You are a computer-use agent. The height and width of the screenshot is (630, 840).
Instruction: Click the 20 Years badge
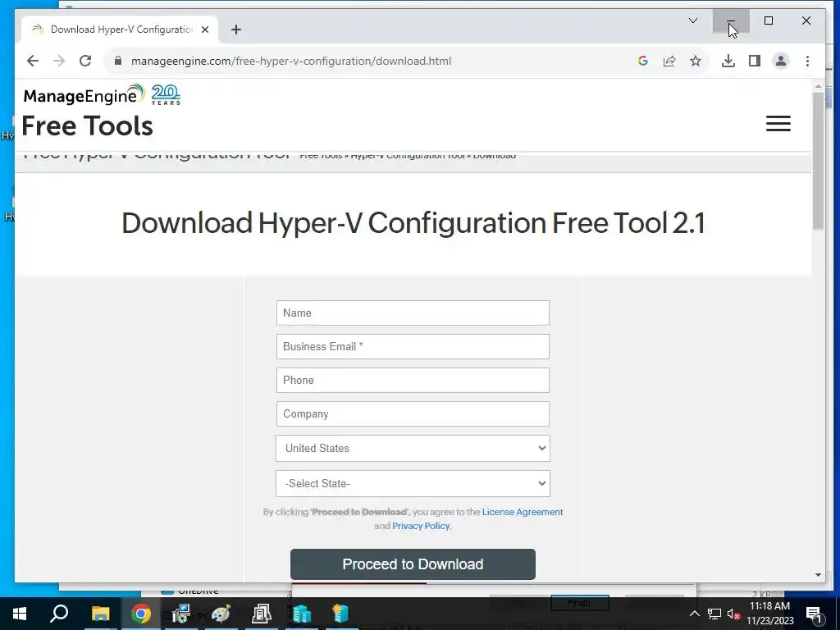[x=166, y=95]
